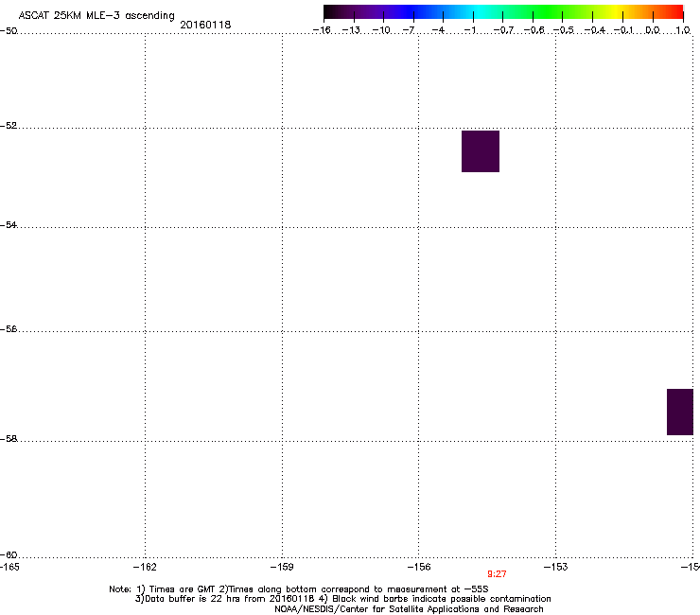
Task: Click the -7 color scale label
Action: (409, 30)
